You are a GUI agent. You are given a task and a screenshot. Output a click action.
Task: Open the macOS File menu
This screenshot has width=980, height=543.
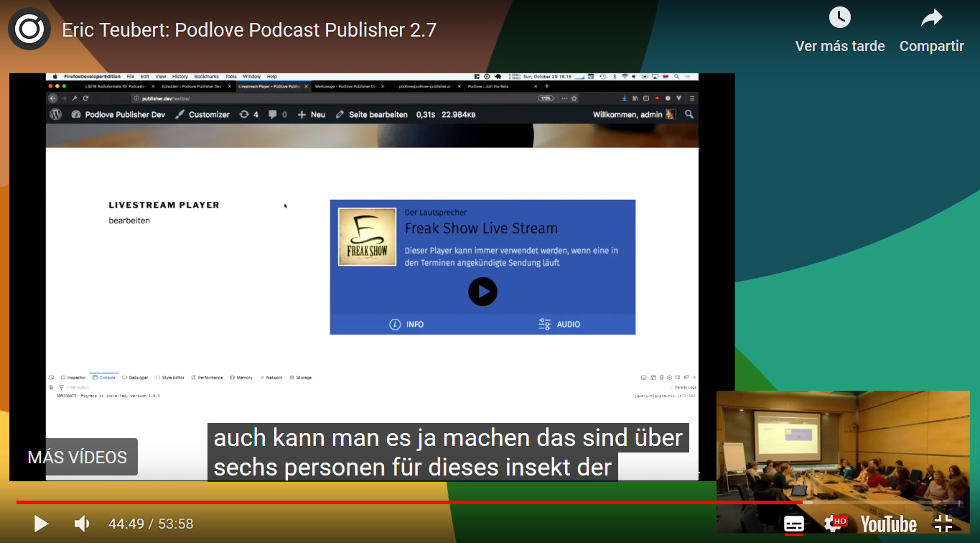[x=131, y=76]
